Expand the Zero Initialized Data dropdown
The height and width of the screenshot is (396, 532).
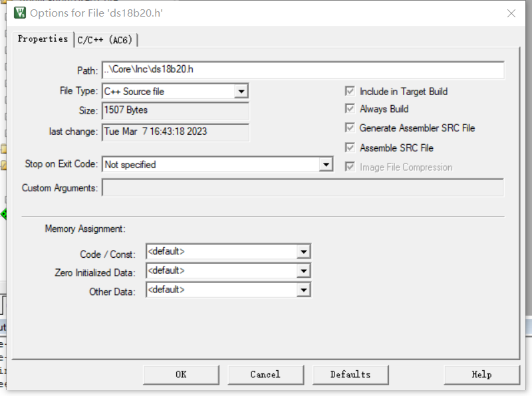(x=303, y=270)
